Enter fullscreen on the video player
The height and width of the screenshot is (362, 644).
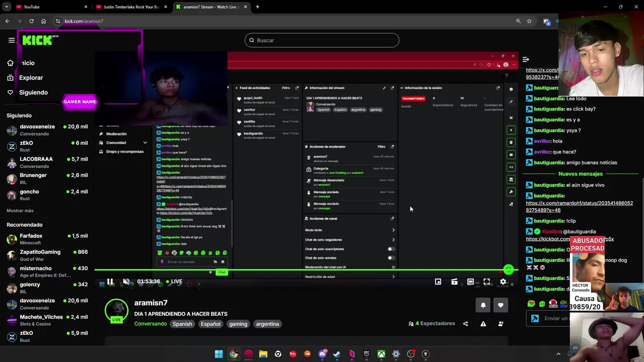pyautogui.click(x=487, y=282)
